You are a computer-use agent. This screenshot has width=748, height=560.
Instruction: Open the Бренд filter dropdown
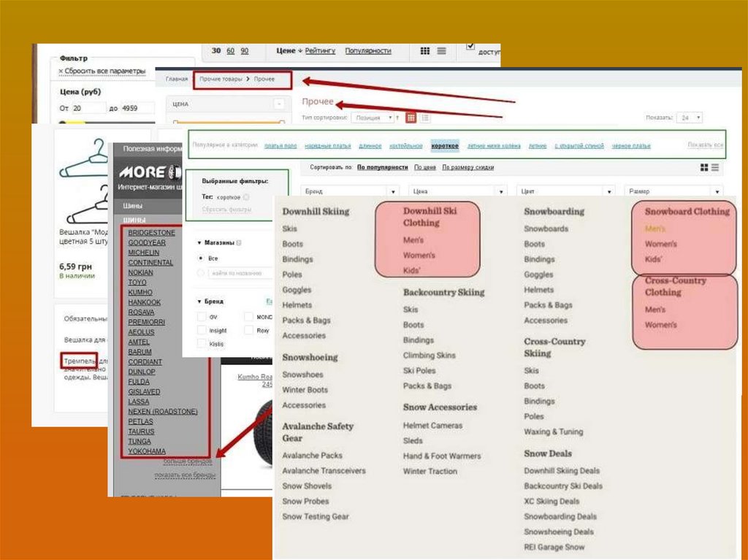pyautogui.click(x=350, y=191)
